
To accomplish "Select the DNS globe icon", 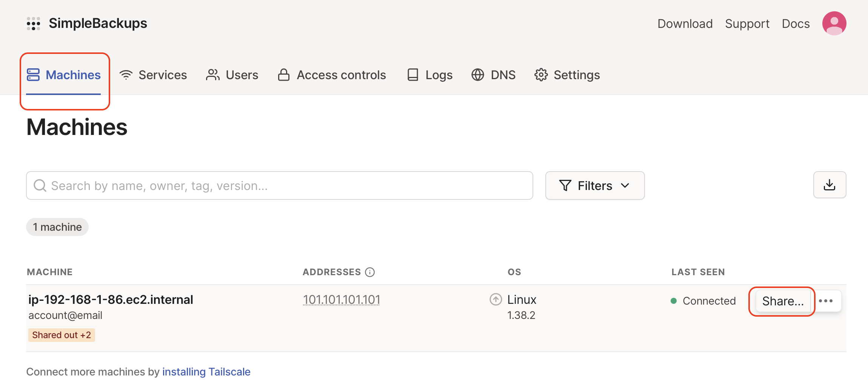I will point(477,75).
